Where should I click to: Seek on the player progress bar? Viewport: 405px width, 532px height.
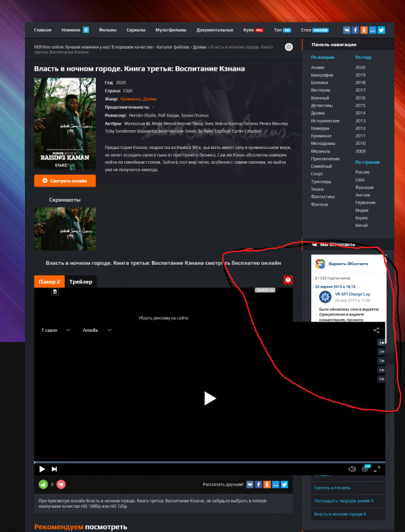(x=210, y=462)
